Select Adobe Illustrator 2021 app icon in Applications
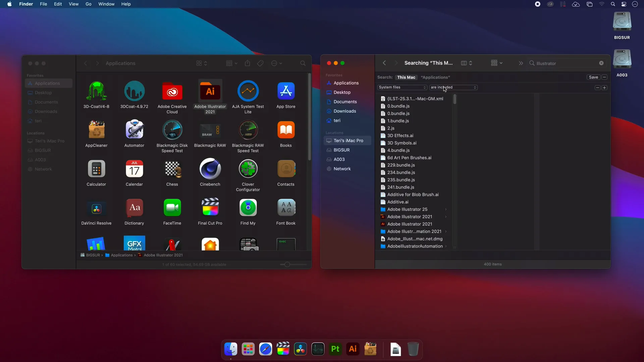Image resolution: width=644 pixels, height=362 pixels. [x=210, y=91]
